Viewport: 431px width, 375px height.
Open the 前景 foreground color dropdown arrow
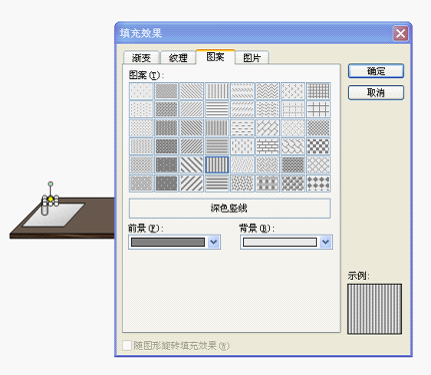[x=214, y=242]
